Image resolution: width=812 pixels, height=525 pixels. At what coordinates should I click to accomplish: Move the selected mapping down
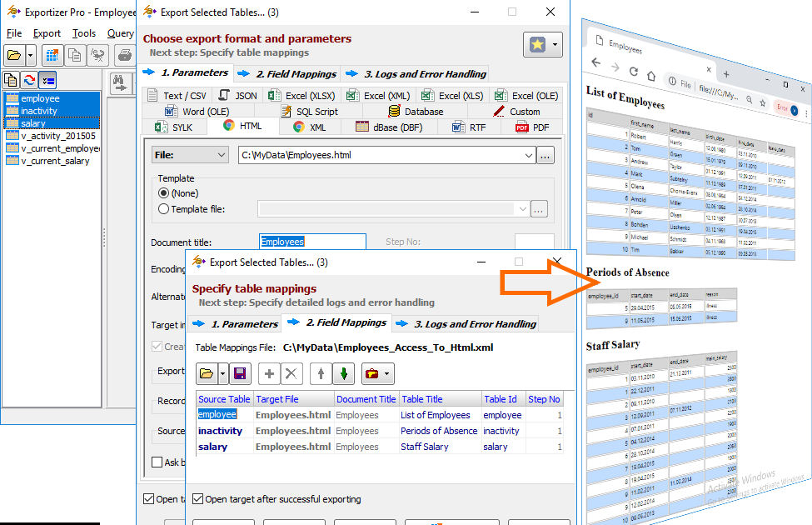344,373
